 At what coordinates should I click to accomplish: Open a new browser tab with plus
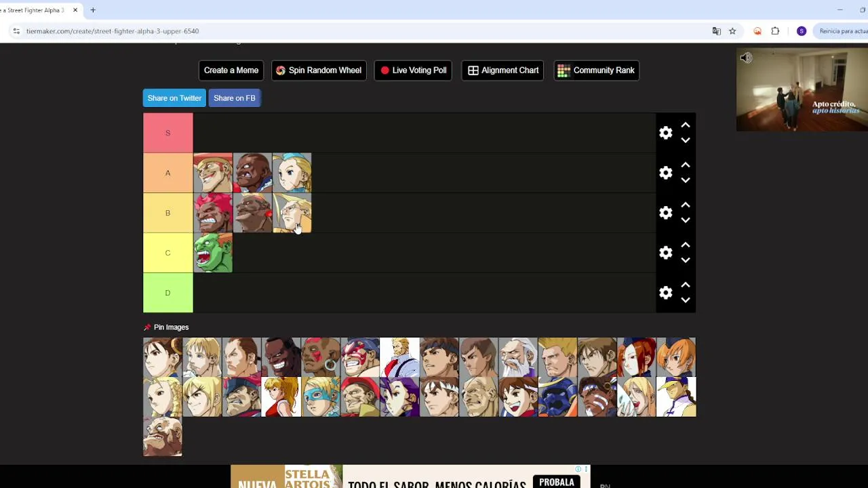[x=93, y=10]
